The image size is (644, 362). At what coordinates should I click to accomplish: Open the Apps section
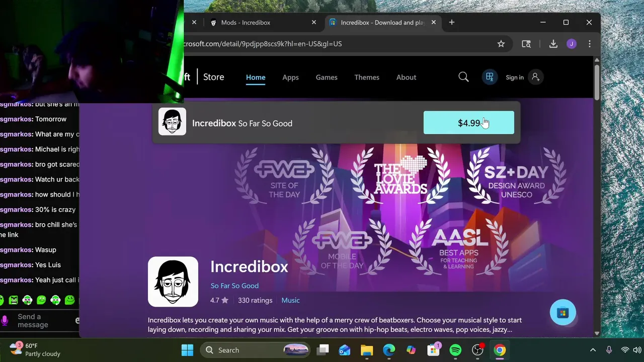(x=290, y=77)
